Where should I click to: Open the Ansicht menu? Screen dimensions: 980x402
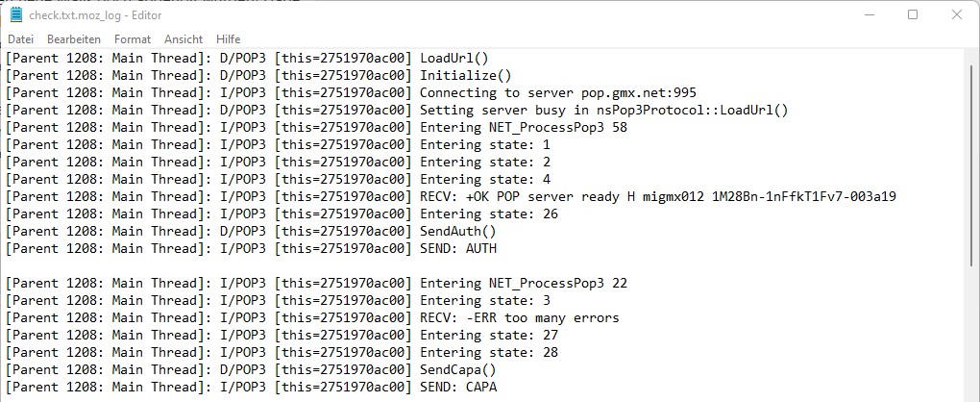(x=184, y=39)
